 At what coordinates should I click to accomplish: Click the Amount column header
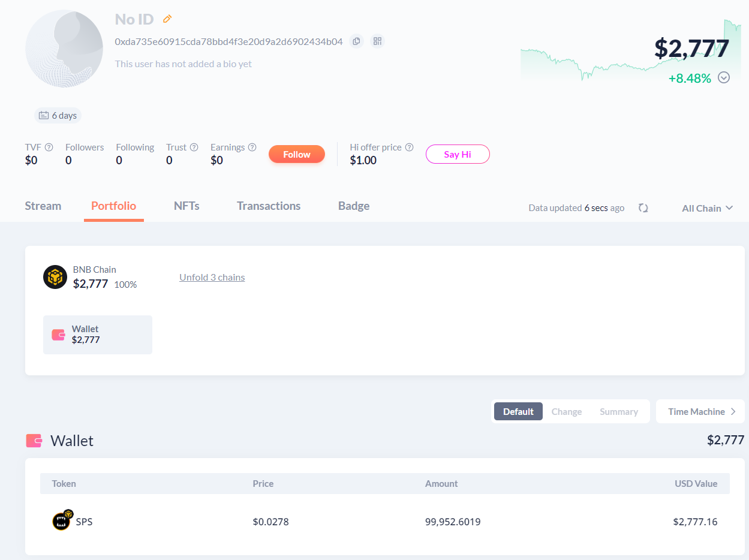click(441, 483)
